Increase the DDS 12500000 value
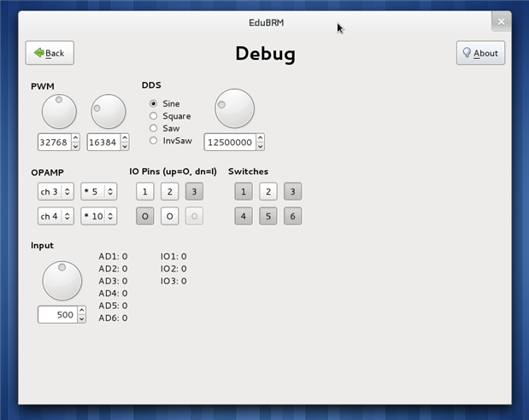 [x=260, y=138]
